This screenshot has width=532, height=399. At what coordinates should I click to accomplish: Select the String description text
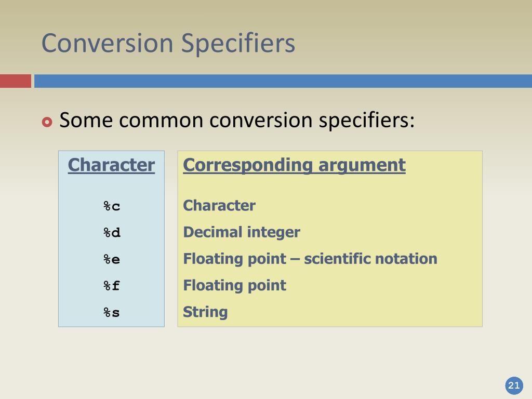(205, 312)
